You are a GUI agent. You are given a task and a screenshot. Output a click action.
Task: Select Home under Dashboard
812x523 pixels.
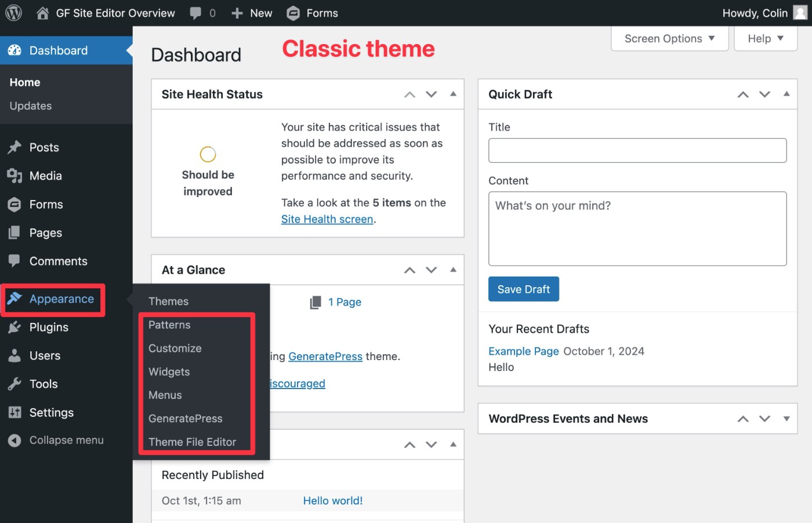[25, 82]
